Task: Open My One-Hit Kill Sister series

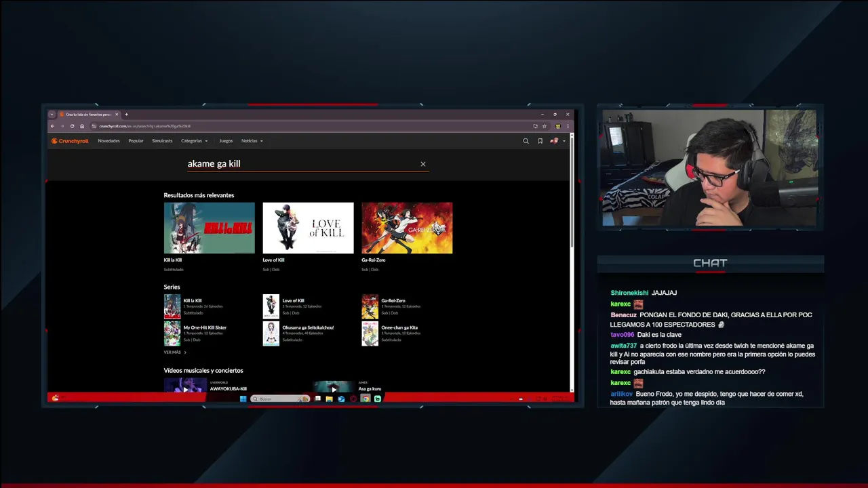Action: click(205, 328)
